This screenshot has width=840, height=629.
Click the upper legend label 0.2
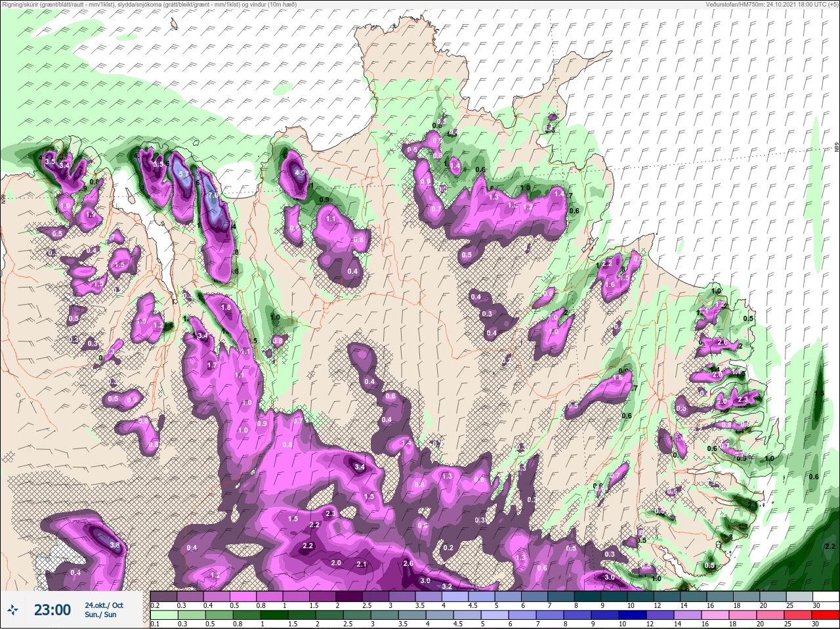pos(155,605)
